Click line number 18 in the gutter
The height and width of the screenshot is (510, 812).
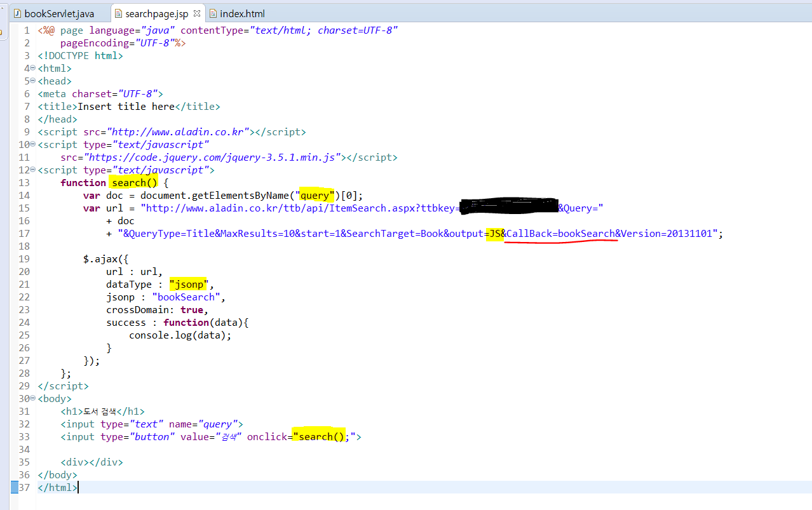pyautogui.click(x=24, y=246)
